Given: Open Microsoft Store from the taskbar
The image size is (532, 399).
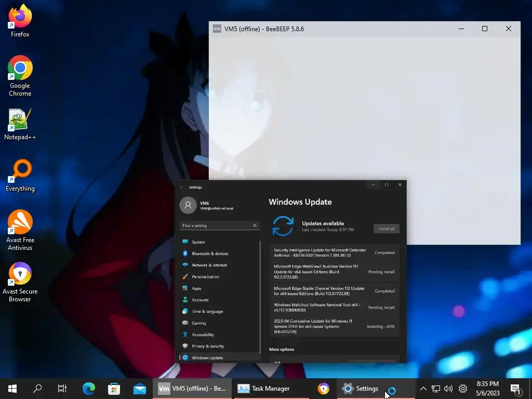Looking at the screenshot, I should pos(114,389).
